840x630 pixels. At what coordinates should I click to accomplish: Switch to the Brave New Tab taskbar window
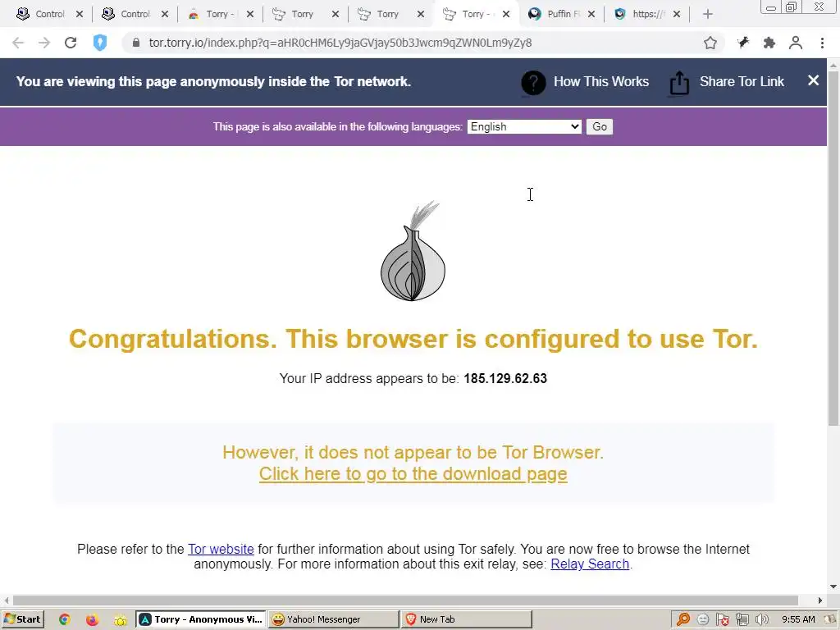click(x=467, y=619)
